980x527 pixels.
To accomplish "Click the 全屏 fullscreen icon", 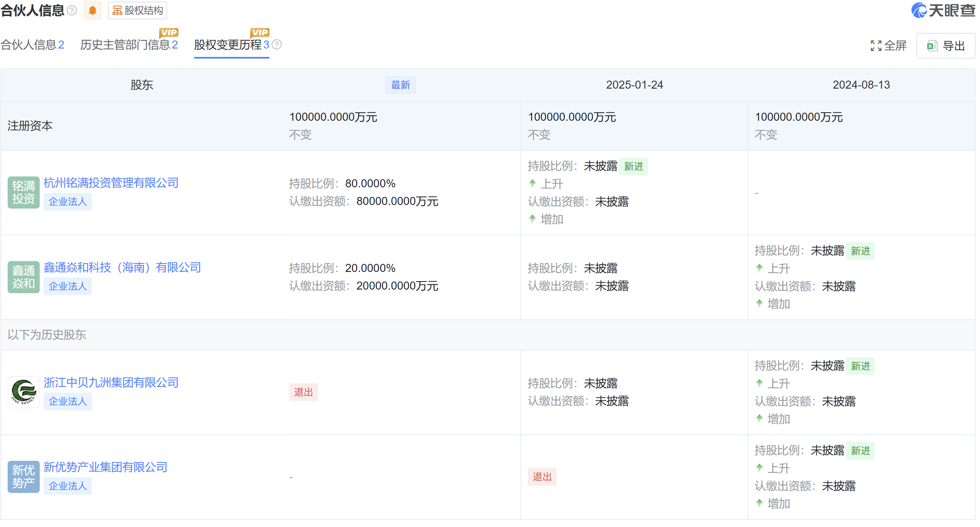I will click(876, 46).
